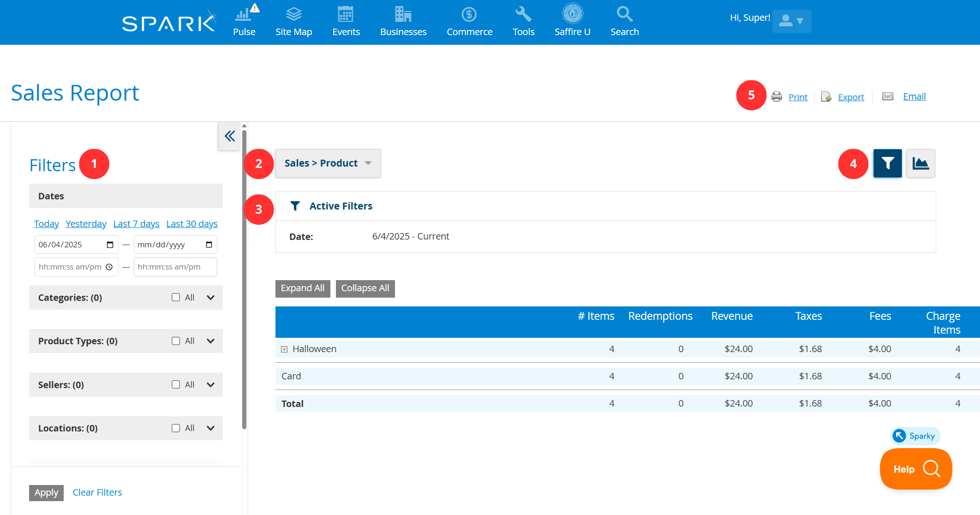Image resolution: width=980 pixels, height=515 pixels.
Task: Click the Export document icon
Action: pos(826,96)
